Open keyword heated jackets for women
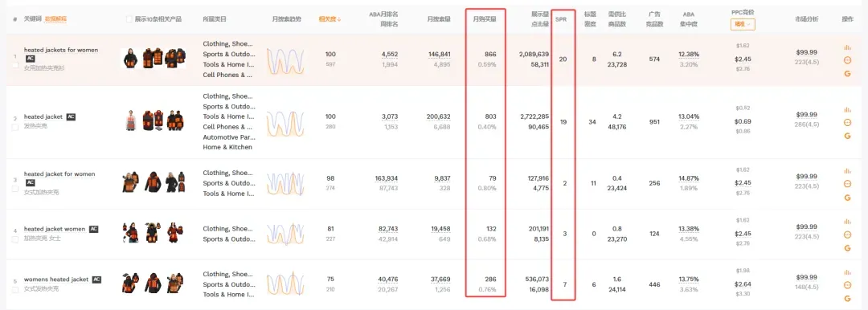The width and height of the screenshot is (868, 310). pyautogui.click(x=61, y=50)
